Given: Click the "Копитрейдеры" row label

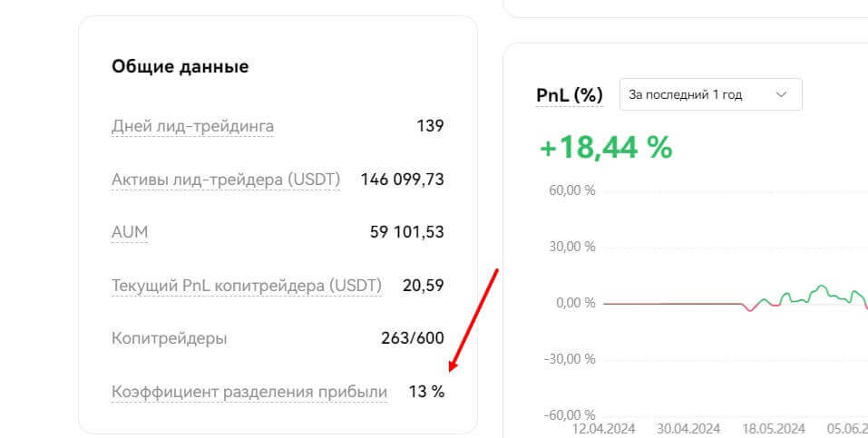Looking at the screenshot, I should 170,338.
